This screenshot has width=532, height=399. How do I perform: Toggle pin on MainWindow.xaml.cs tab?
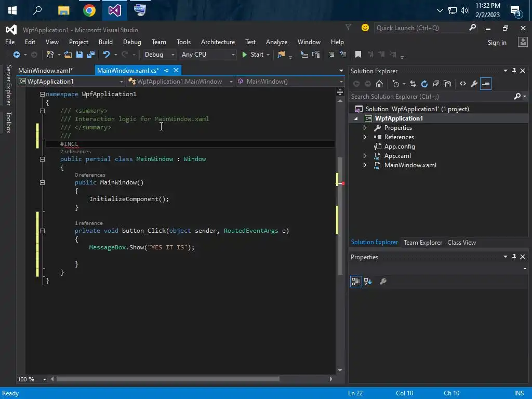click(167, 70)
